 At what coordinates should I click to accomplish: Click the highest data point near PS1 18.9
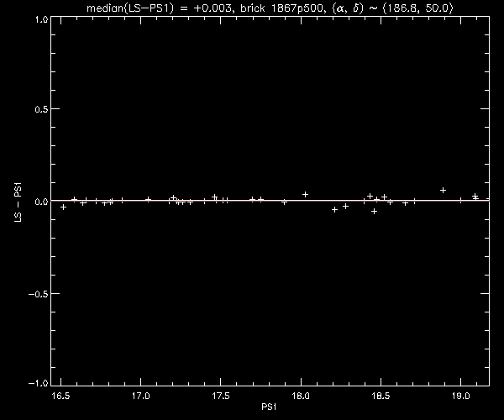point(443,190)
